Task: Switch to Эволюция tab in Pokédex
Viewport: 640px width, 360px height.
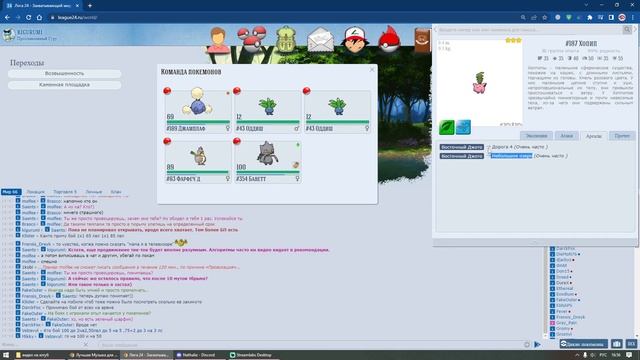Action: (x=536, y=136)
